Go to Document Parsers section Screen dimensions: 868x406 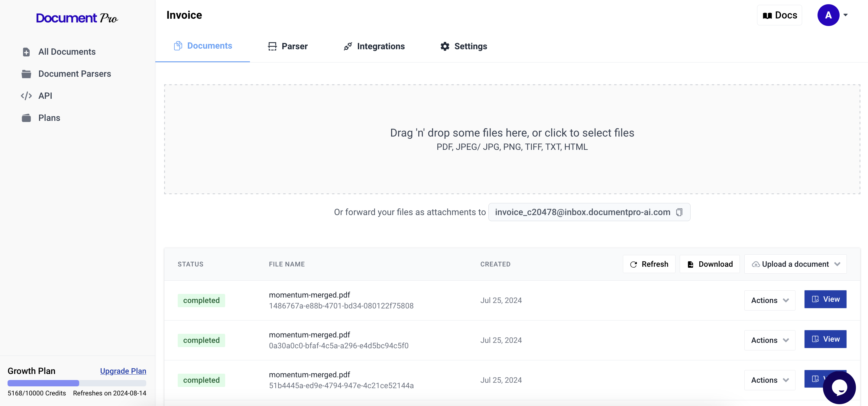tap(74, 74)
